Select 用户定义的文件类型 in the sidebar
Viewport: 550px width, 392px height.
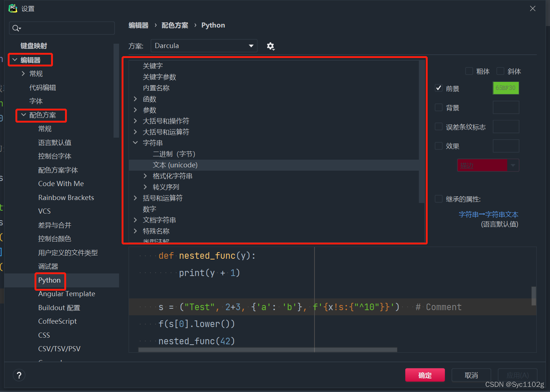[x=68, y=253]
